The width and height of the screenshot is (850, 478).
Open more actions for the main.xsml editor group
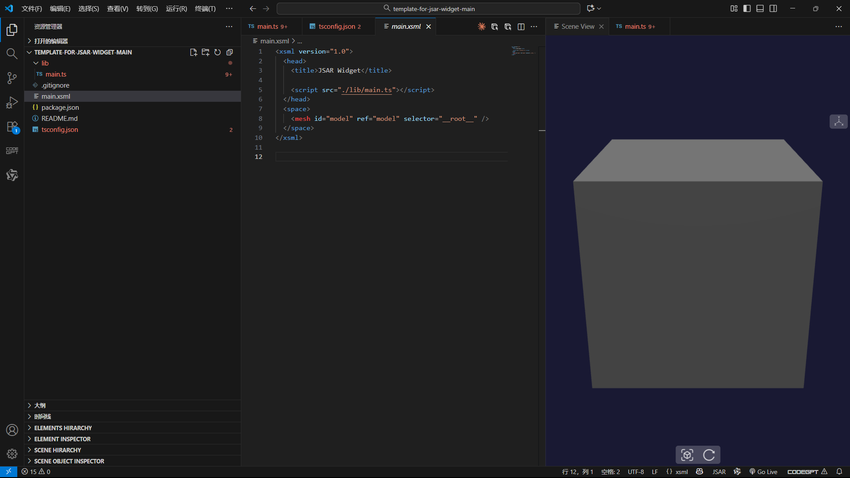534,26
